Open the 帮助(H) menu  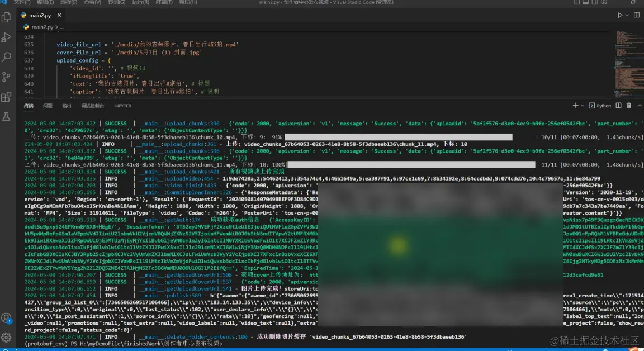(188, 2)
